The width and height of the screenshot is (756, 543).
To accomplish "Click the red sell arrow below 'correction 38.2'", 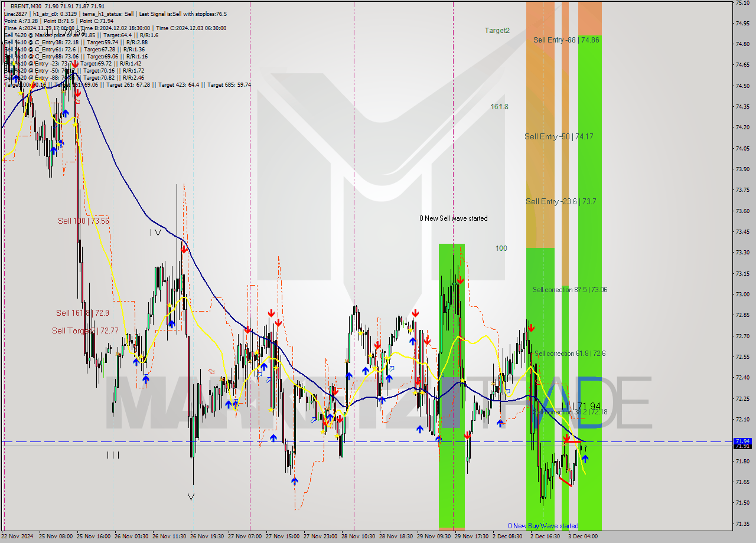I will point(566,438).
